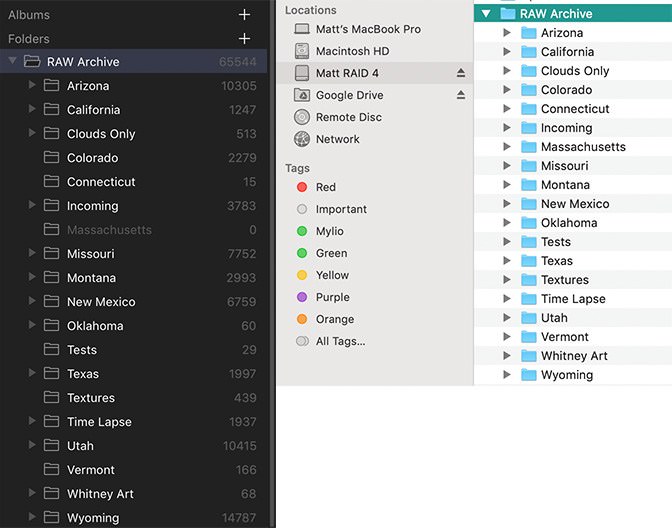
Task: Expand the Incoming folder in dark panel
Action: 32,205
